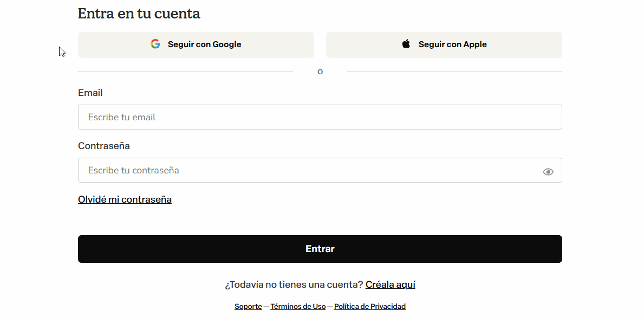Focus the Escribe tu email field
The width and height of the screenshot is (644, 317).
(320, 117)
